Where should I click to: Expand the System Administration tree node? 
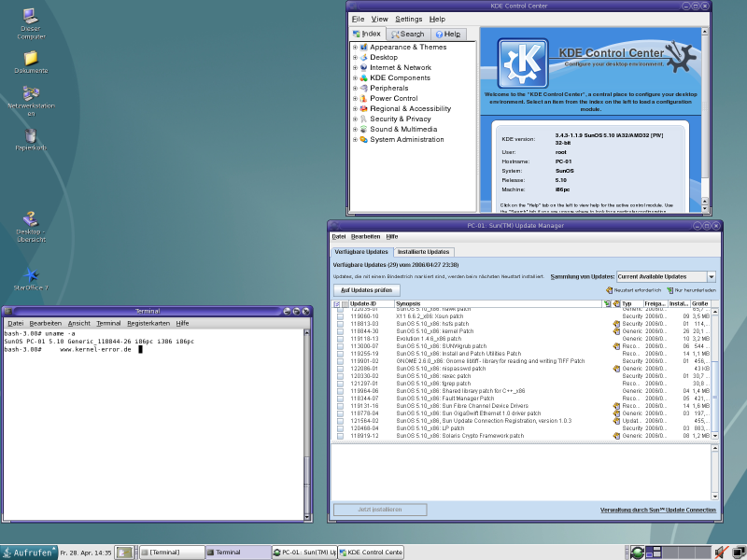tap(355, 139)
